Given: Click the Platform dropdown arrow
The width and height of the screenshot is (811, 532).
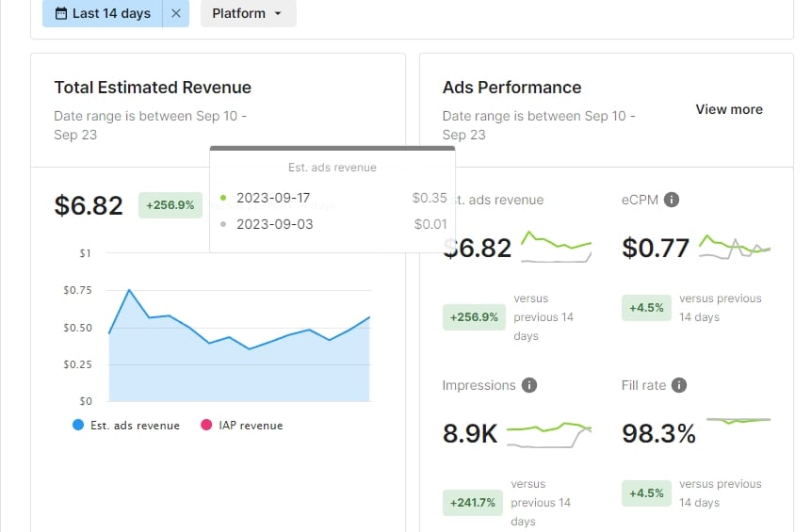Looking at the screenshot, I should click(x=278, y=13).
